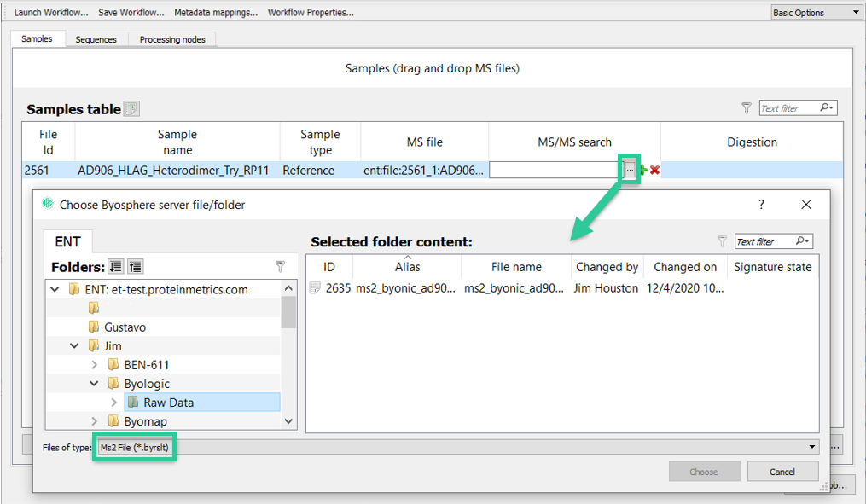The image size is (866, 504).
Task: Expand the Raw Data folder
Action: pos(113,403)
